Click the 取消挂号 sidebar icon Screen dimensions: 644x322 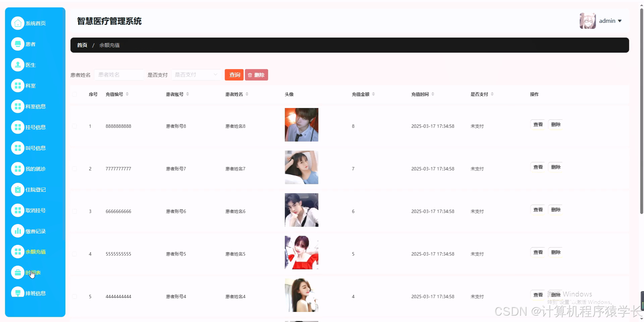(x=18, y=210)
